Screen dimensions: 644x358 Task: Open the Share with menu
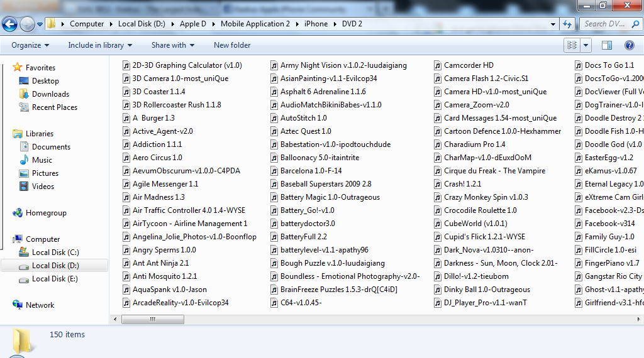tap(173, 45)
